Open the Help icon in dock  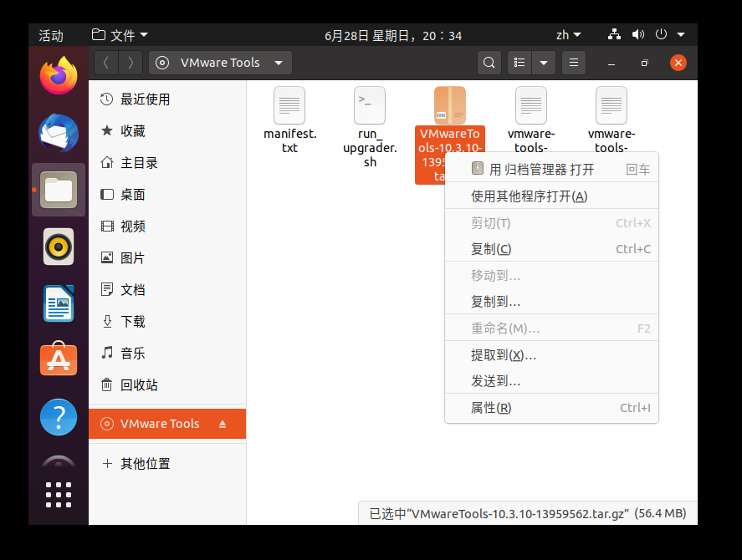[59, 417]
